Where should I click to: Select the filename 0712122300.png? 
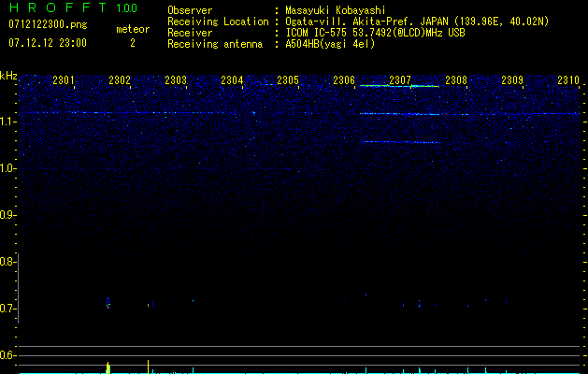click(x=48, y=24)
